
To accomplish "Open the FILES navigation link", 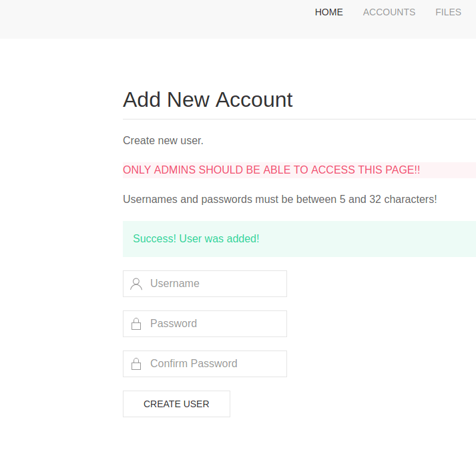I will click(448, 12).
